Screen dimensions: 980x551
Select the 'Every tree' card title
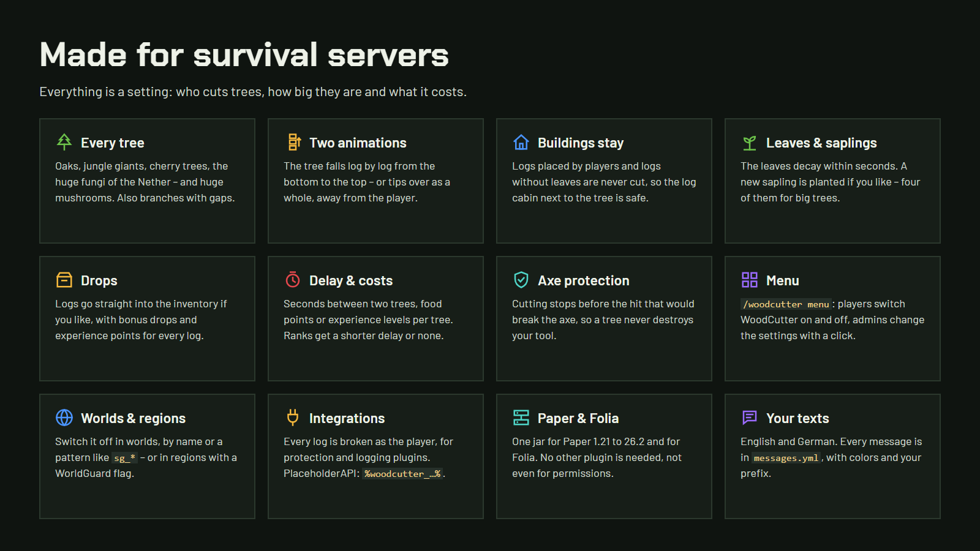[x=113, y=143]
